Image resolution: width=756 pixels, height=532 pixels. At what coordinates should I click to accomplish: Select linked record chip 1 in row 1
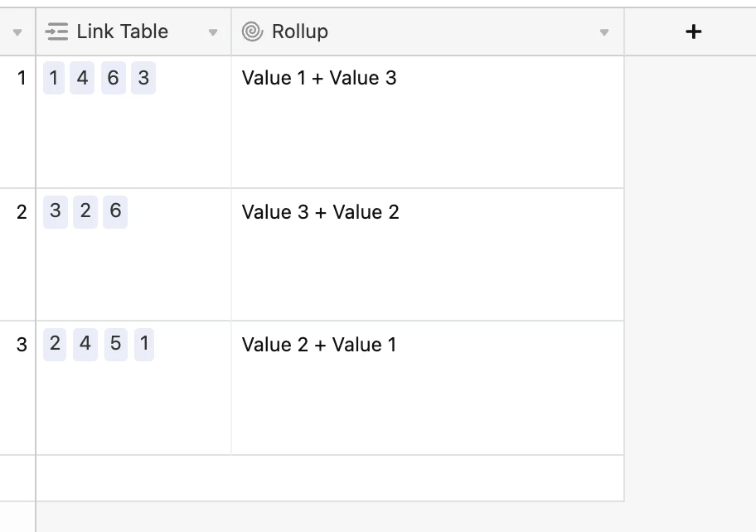(x=54, y=78)
